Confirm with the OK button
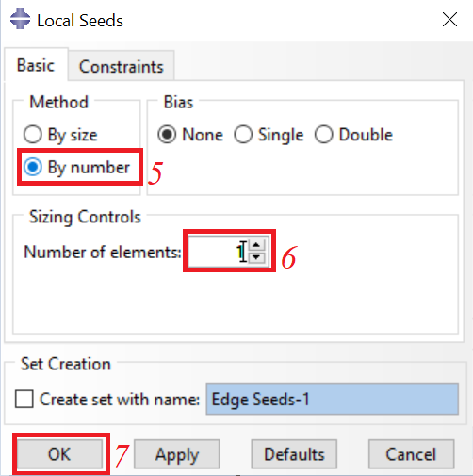The width and height of the screenshot is (473, 476). pos(59,454)
